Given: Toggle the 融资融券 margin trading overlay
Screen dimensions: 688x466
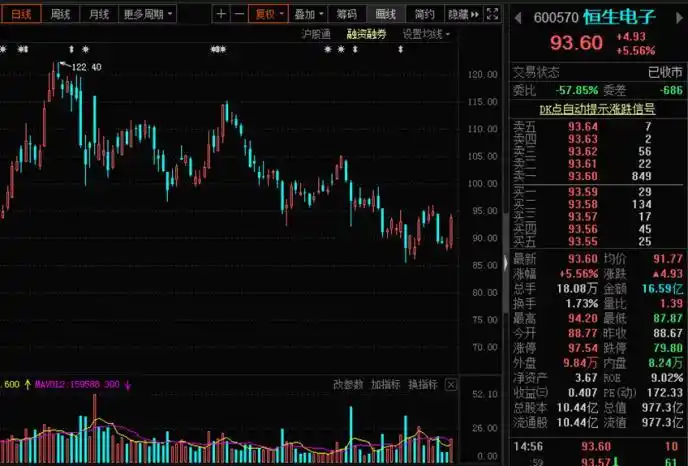Looking at the screenshot, I should (x=366, y=34).
